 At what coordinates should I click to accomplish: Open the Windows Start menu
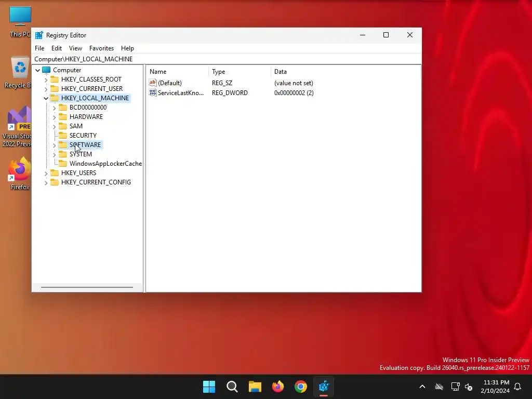click(209, 387)
